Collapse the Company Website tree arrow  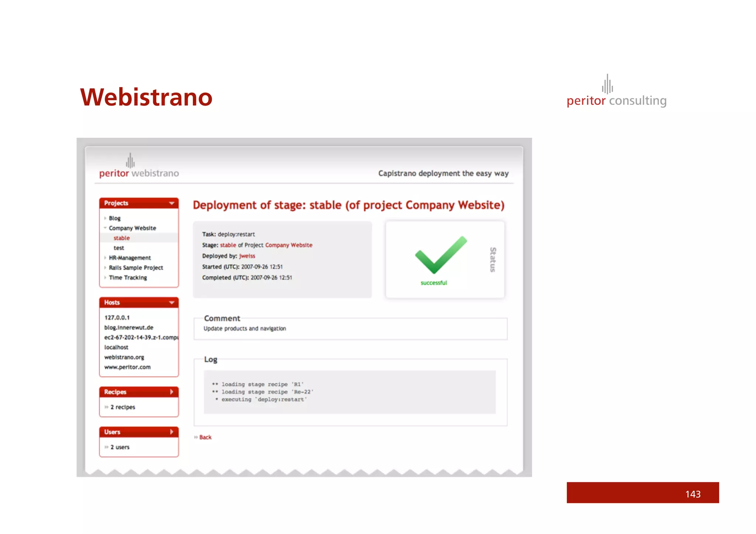tap(105, 228)
